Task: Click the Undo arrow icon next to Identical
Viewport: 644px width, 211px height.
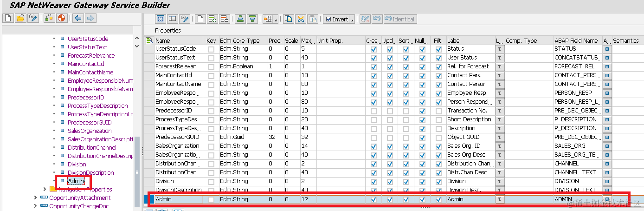Action: point(377,19)
